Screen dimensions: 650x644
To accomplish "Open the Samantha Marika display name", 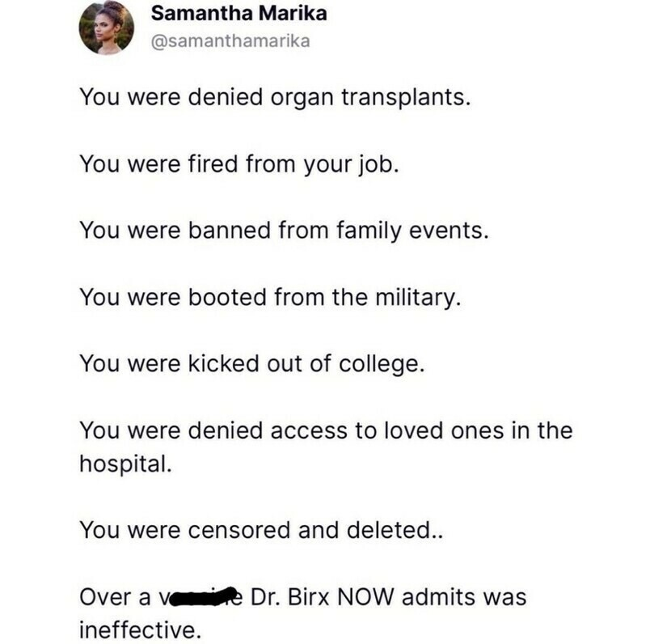I will tap(228, 15).
